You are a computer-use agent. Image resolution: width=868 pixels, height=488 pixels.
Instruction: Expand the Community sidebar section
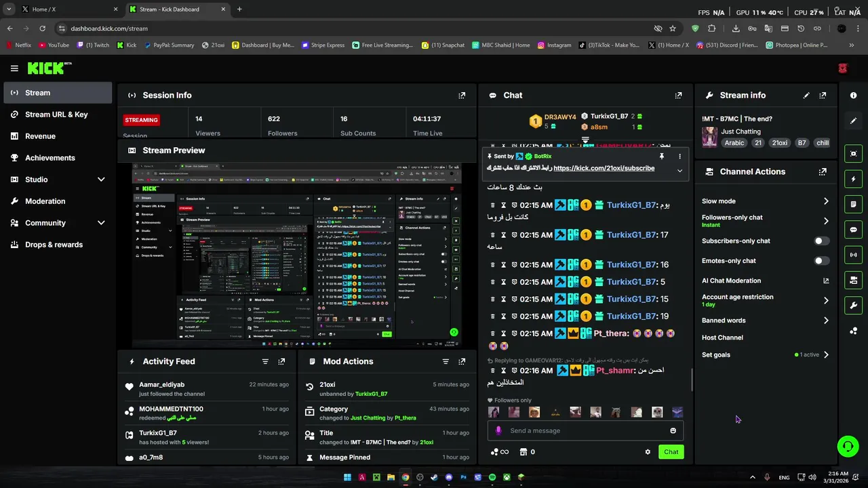click(x=101, y=223)
